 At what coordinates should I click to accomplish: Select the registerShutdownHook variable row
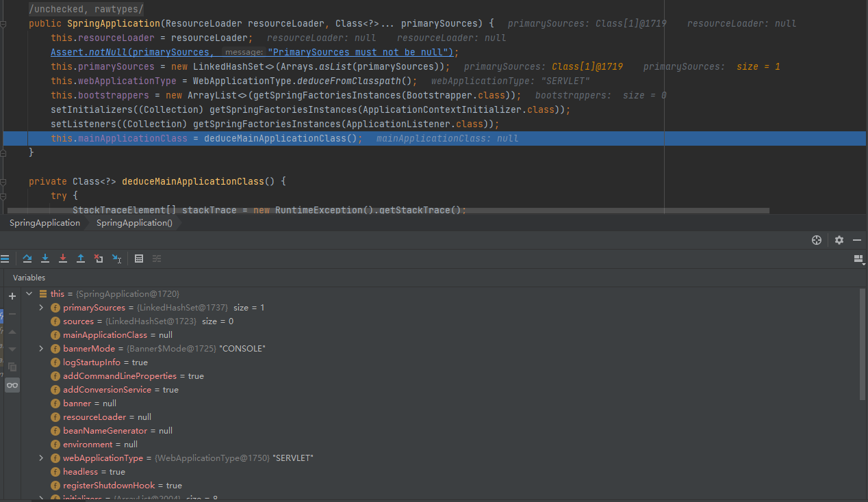(x=442, y=486)
